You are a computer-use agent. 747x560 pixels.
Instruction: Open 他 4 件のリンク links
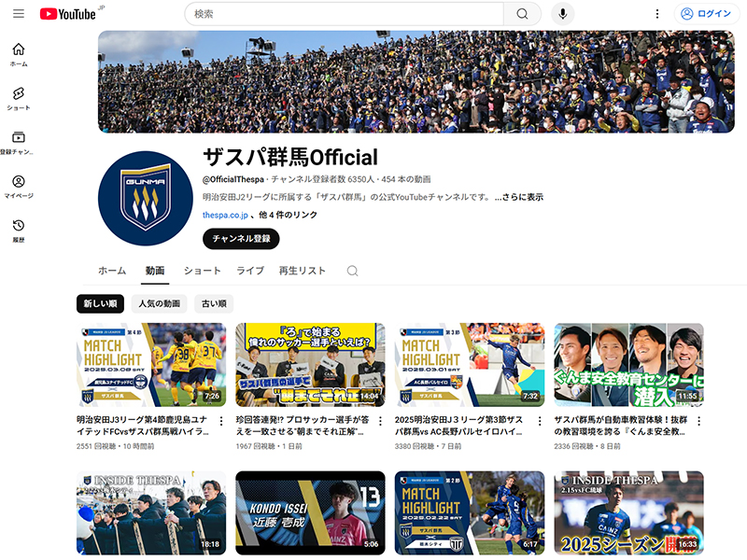click(288, 215)
